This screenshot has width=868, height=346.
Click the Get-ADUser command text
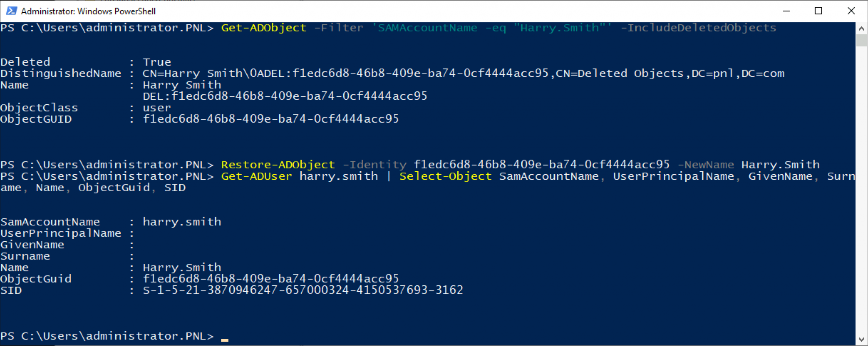tap(256, 176)
